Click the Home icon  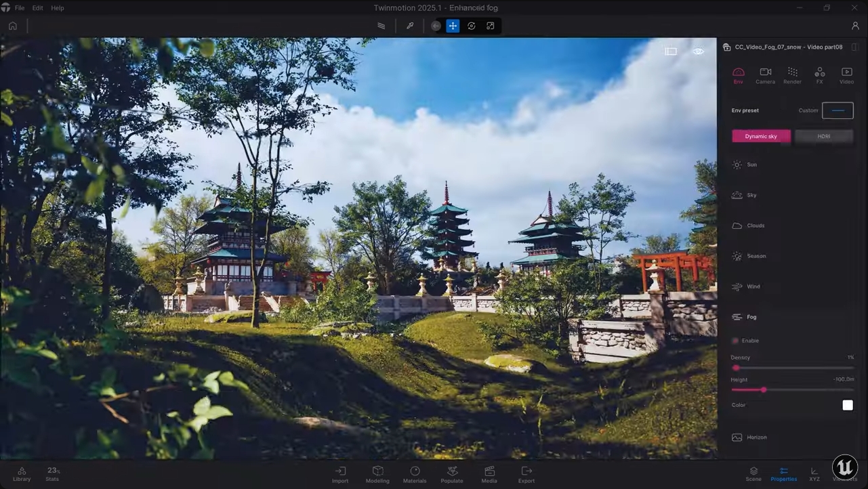12,26
